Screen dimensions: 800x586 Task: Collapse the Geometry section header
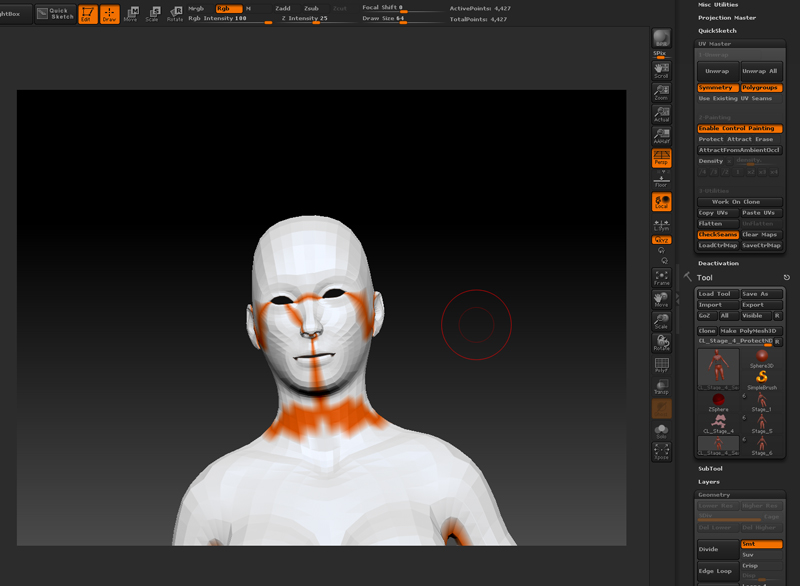714,495
